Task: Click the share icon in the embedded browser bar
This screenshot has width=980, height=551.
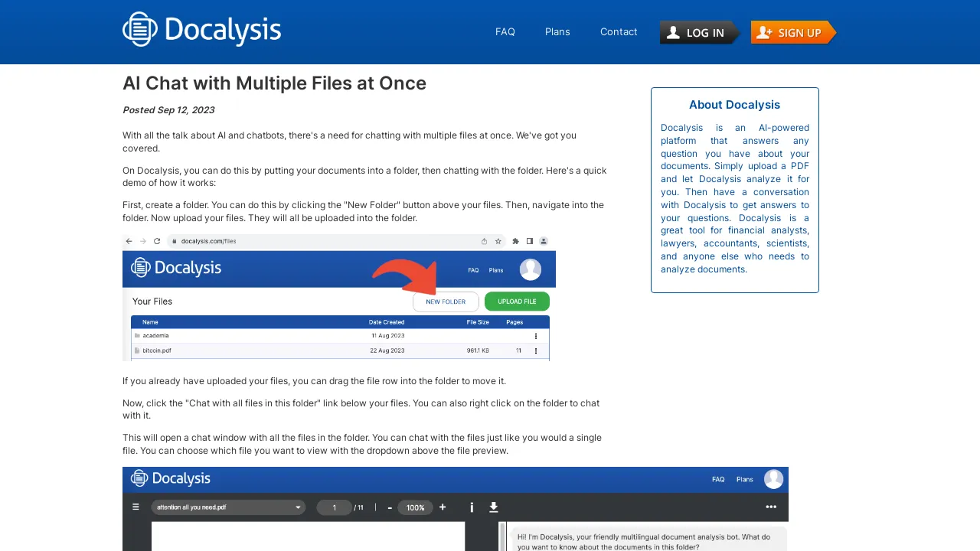Action: pyautogui.click(x=484, y=241)
